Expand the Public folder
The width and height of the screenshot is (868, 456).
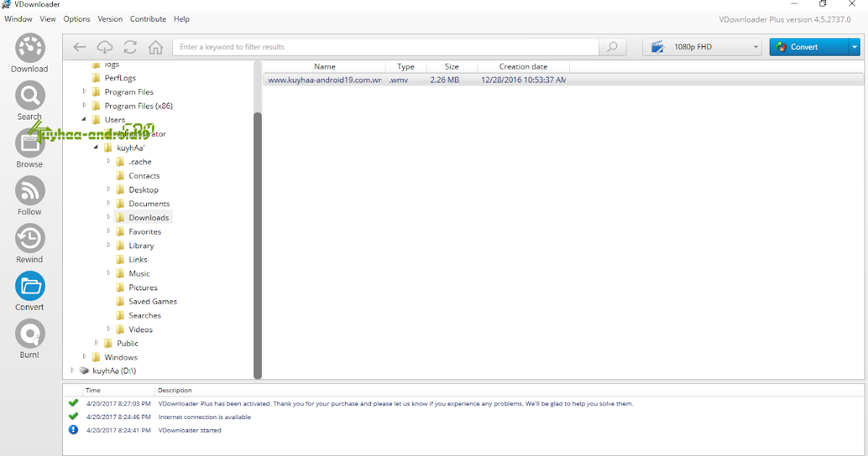pos(97,343)
